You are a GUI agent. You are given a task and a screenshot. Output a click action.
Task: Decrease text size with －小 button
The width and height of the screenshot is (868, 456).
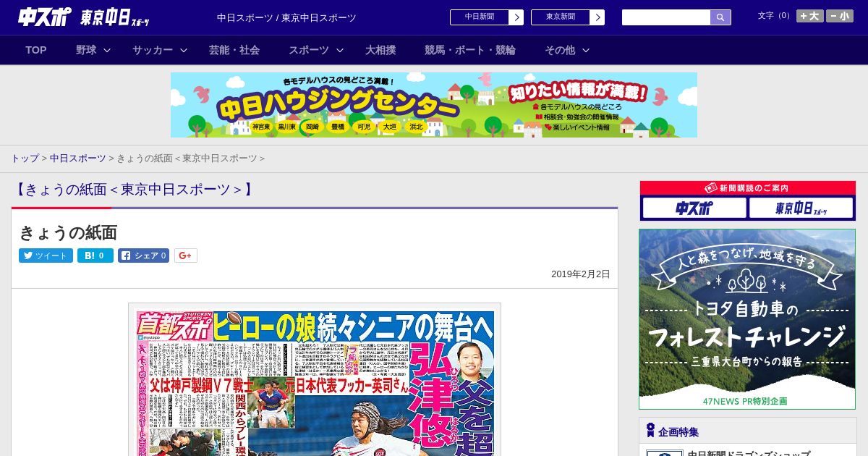coord(840,16)
